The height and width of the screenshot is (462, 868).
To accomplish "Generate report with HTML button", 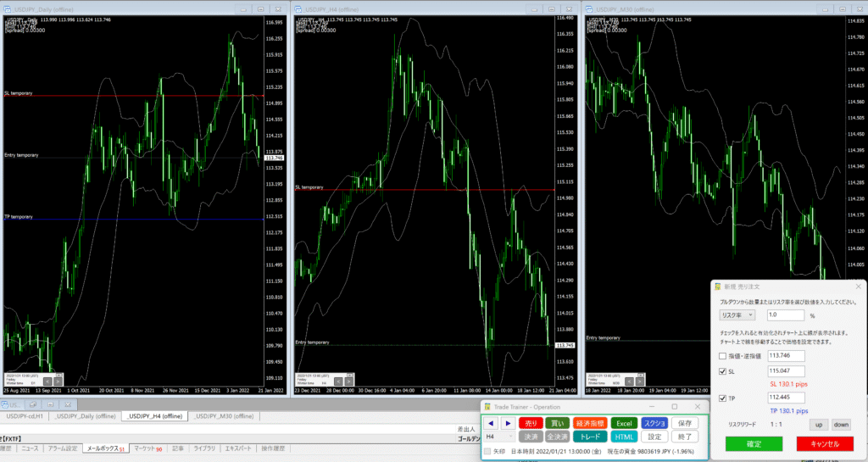I will point(624,437).
